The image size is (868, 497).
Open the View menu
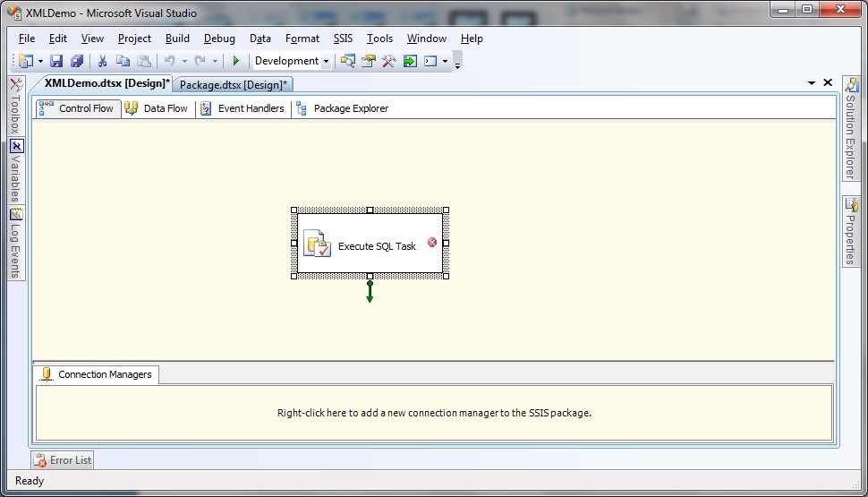pos(92,39)
